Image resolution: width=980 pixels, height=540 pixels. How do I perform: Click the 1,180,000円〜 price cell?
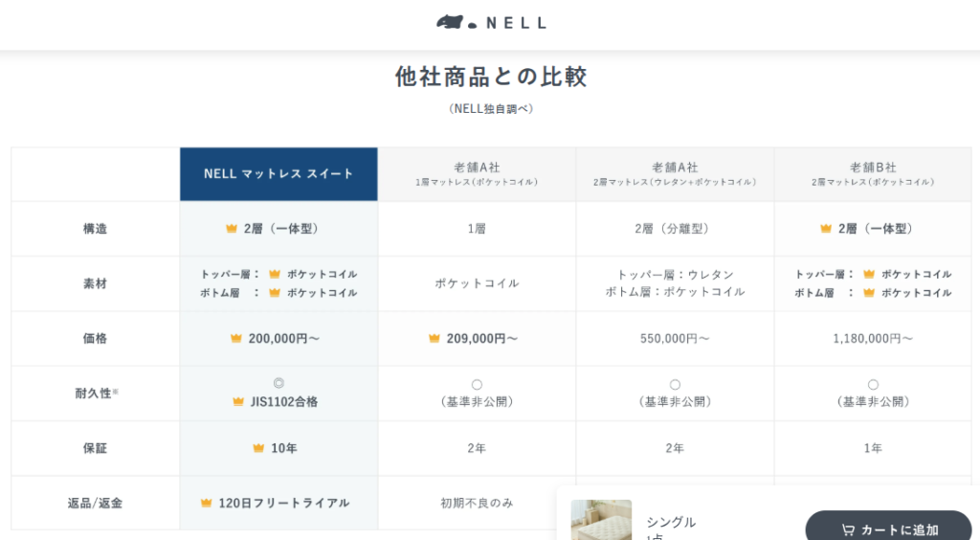[x=873, y=338]
